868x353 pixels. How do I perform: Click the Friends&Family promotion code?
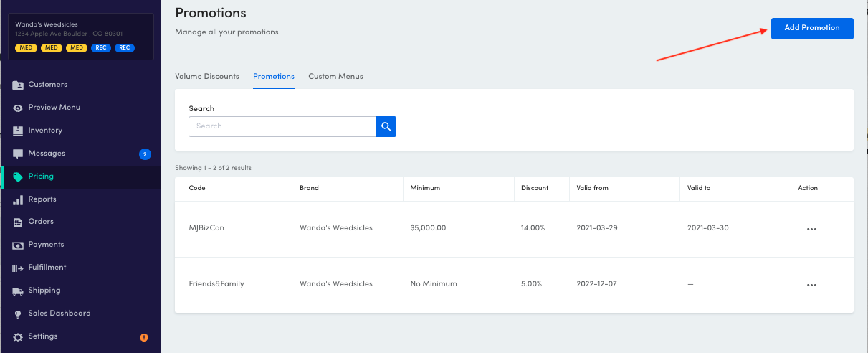click(x=216, y=284)
